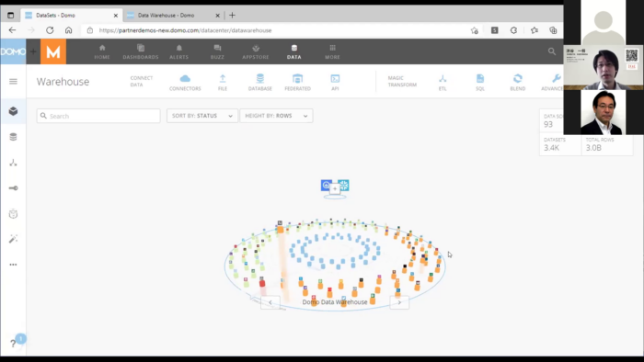644x362 pixels.
Task: Open the hamburger menu in left sidebar
Action: pyautogui.click(x=13, y=81)
